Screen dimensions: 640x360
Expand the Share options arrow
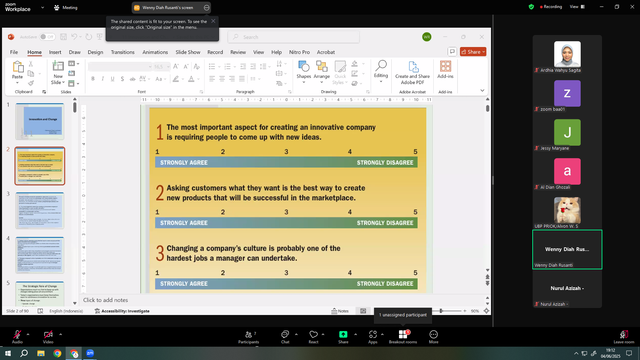(x=355, y=334)
